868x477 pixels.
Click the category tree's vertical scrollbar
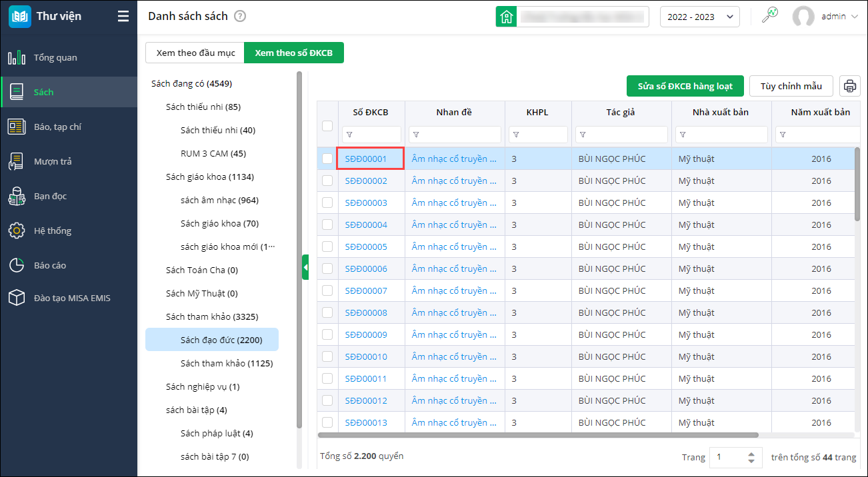tap(299, 250)
